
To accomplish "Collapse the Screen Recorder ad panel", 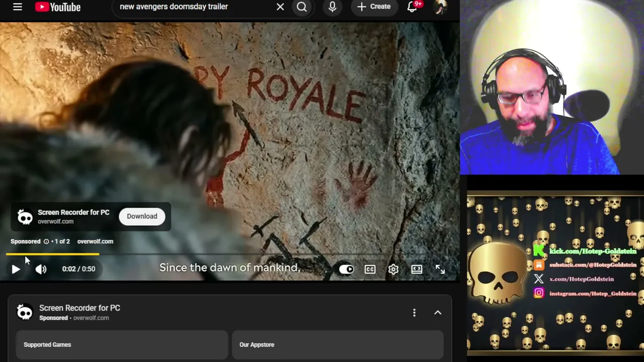I will [438, 313].
